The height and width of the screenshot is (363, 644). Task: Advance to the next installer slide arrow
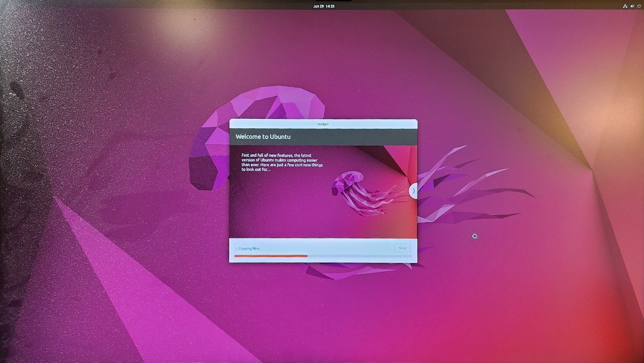[413, 191]
